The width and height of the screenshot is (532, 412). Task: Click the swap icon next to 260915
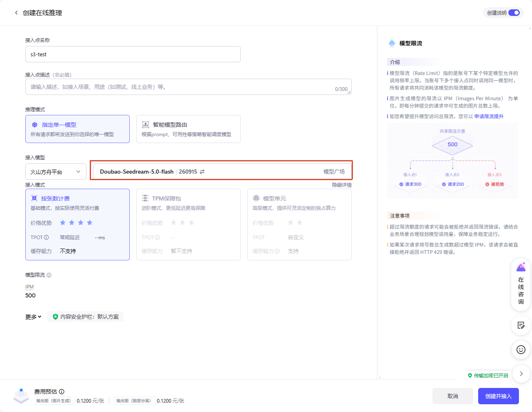(x=202, y=172)
